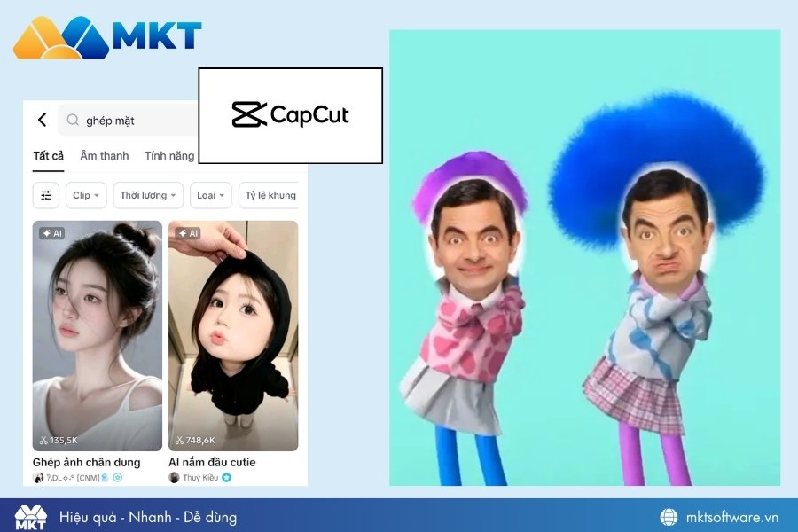Select the filters icon beside Clip dropdown
This screenshot has height=532, width=798.
click(45, 195)
